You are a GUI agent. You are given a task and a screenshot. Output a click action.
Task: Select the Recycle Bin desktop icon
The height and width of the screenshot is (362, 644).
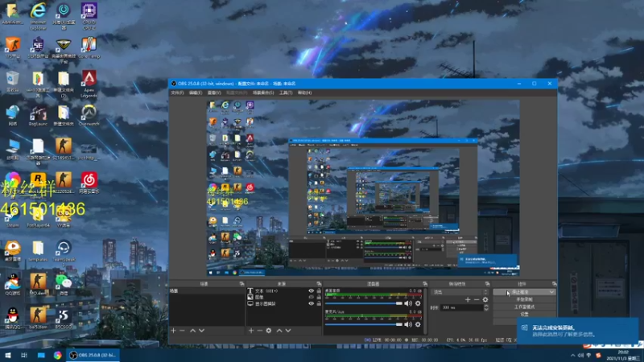pos(12,81)
